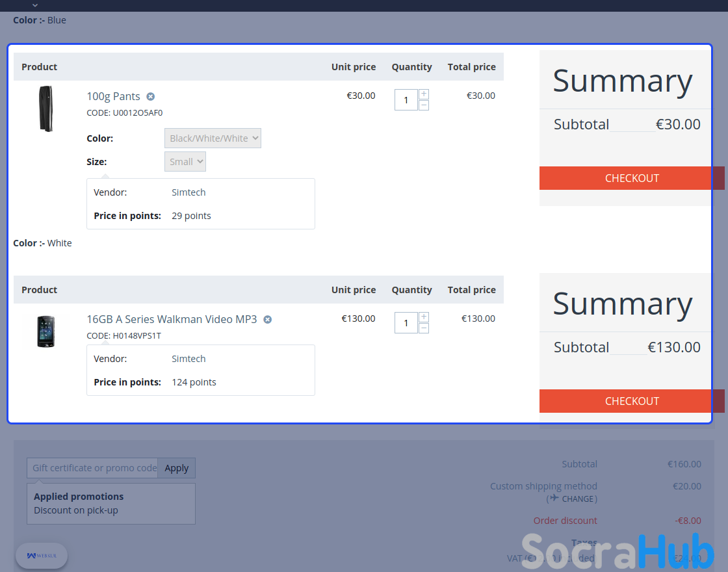The width and height of the screenshot is (728, 572).
Task: Checkout the €130.00 subtotal cart
Action: [x=632, y=401]
